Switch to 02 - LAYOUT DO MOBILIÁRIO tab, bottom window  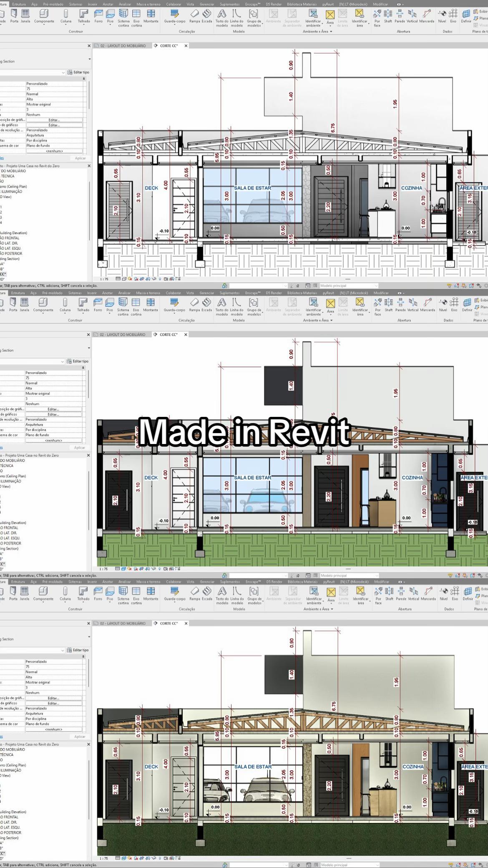click(123, 623)
